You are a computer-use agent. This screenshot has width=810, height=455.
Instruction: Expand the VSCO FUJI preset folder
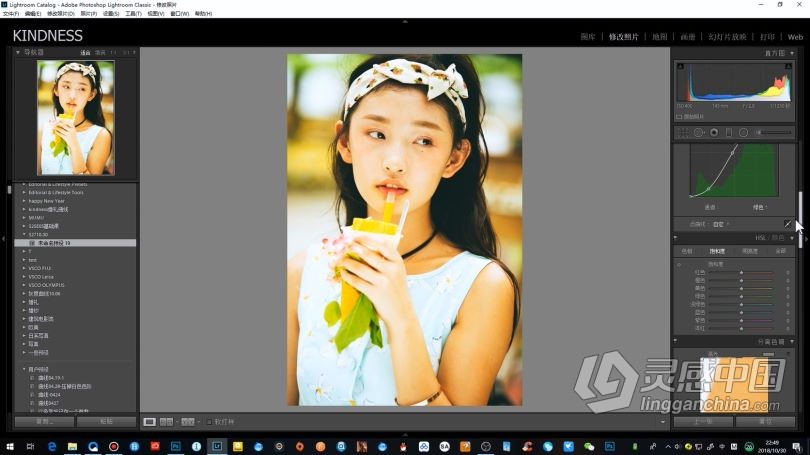(25, 268)
